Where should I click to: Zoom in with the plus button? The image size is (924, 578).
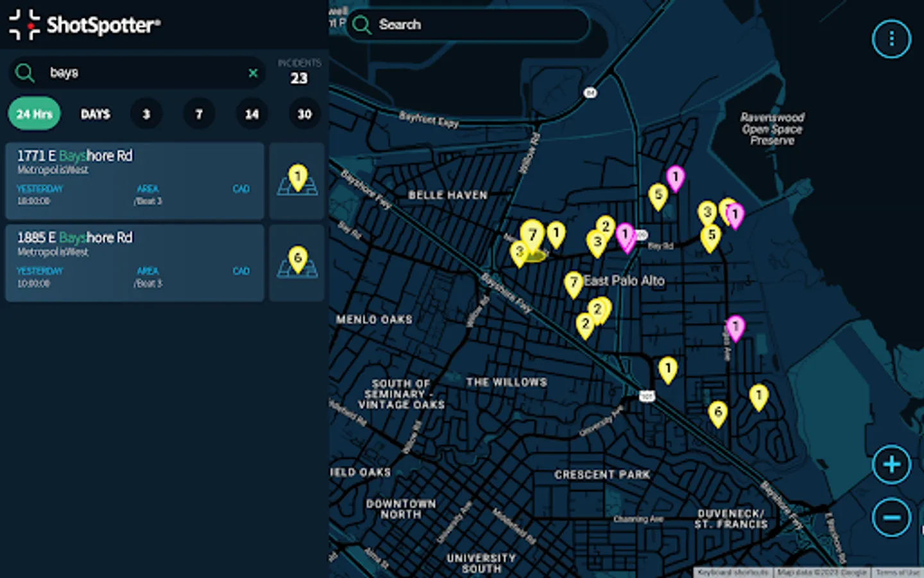point(891,464)
